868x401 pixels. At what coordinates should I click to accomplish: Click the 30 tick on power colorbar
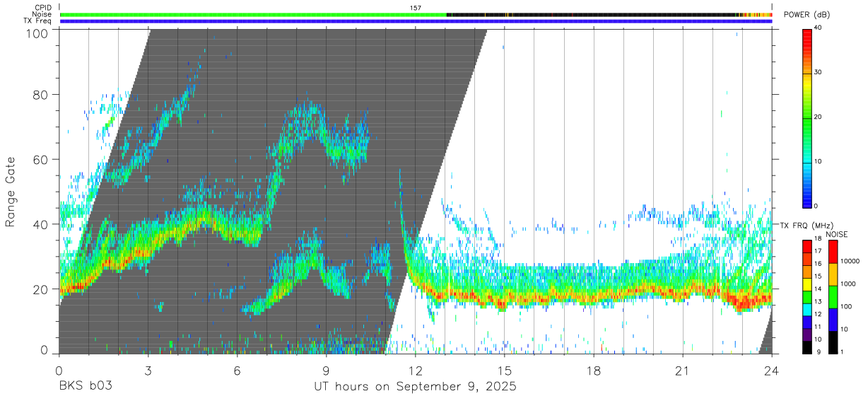[819, 72]
